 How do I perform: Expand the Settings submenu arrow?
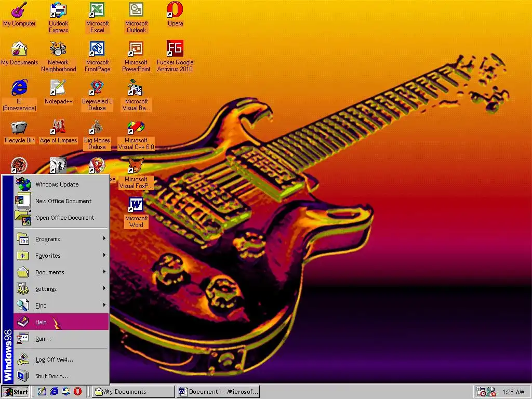pyautogui.click(x=104, y=288)
